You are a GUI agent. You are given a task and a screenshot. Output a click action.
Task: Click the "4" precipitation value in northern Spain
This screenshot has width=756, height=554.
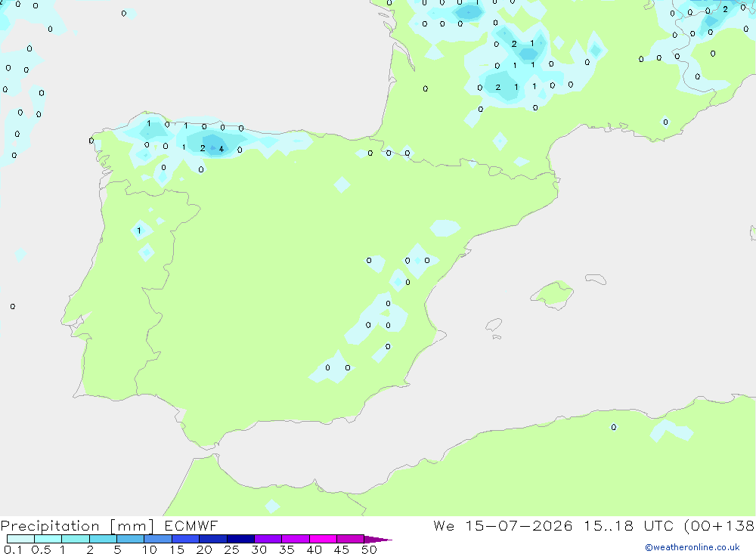click(222, 149)
